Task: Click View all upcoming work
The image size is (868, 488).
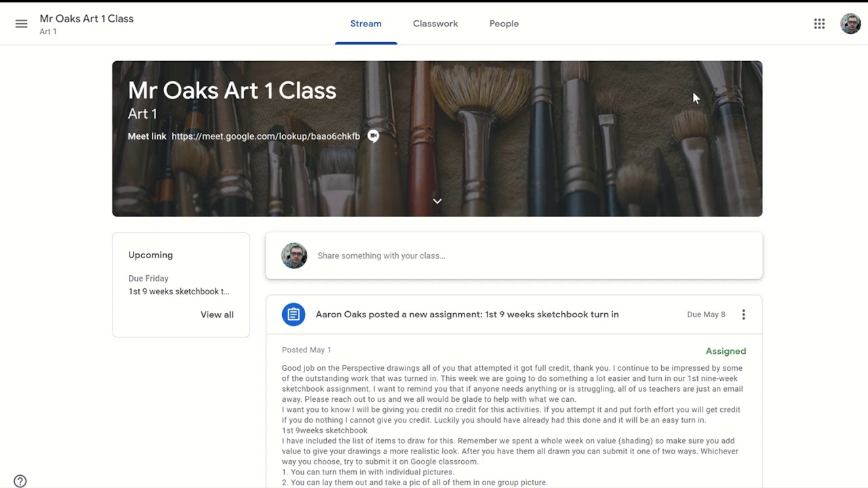Action: [x=217, y=314]
